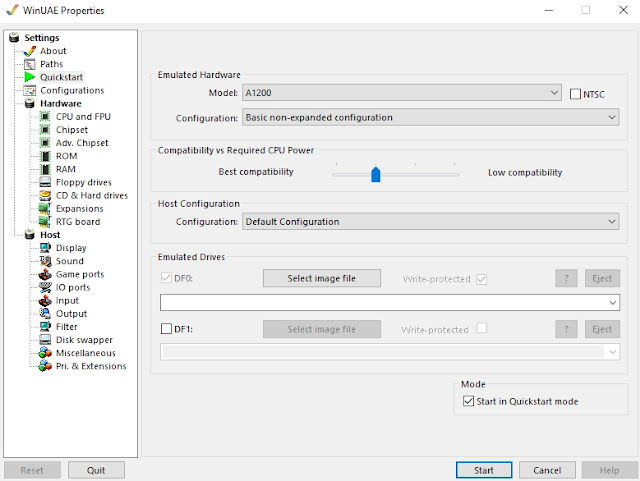Click DF1 Select image file button

coord(322,329)
